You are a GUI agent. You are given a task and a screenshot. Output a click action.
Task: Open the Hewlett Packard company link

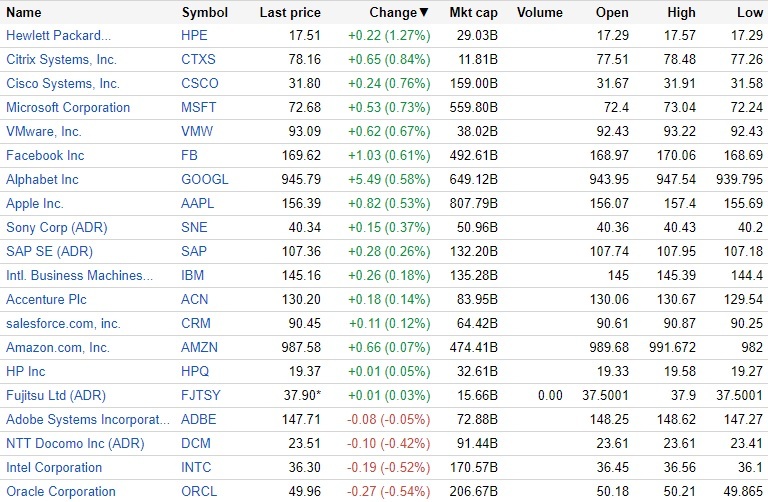click(58, 35)
